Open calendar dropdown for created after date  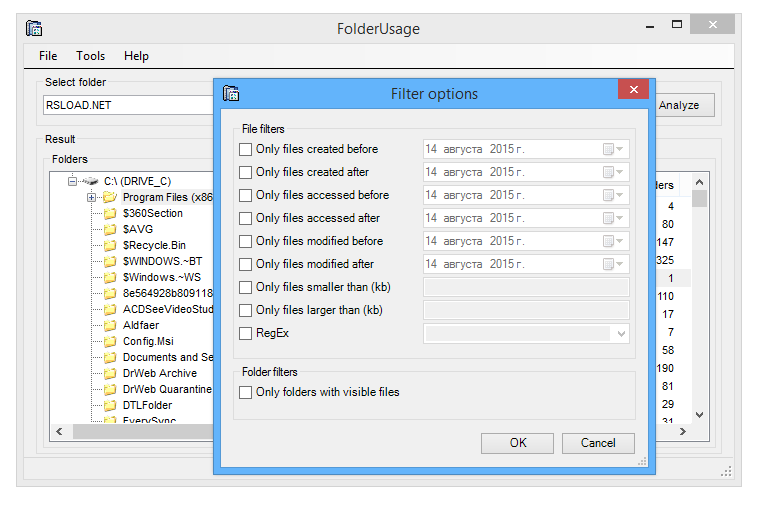pyautogui.click(x=613, y=172)
